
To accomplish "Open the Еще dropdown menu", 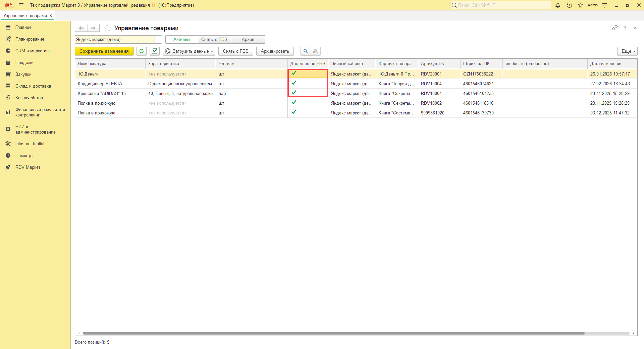I will (627, 51).
